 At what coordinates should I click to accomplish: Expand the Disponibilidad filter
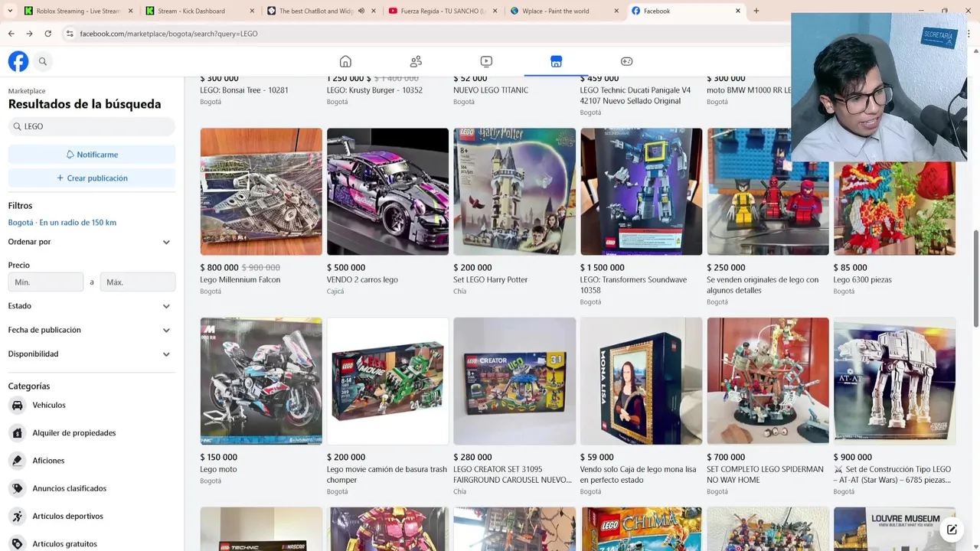tap(92, 354)
